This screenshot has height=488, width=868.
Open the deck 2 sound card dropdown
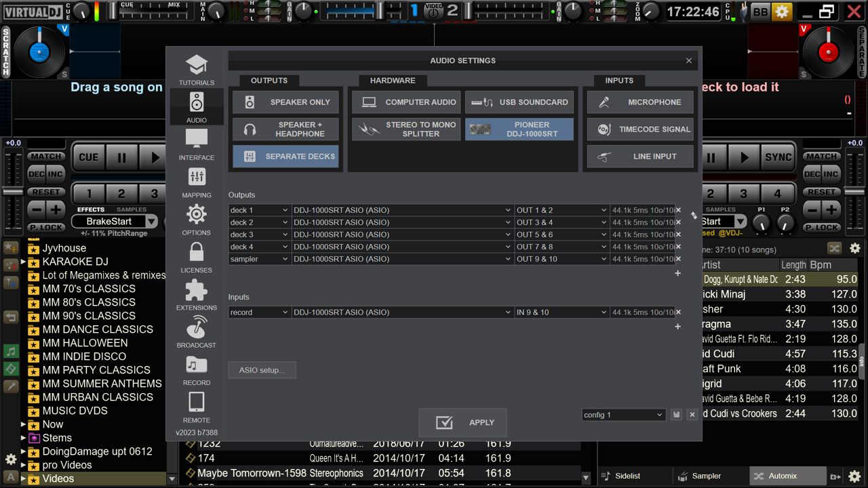(x=403, y=222)
